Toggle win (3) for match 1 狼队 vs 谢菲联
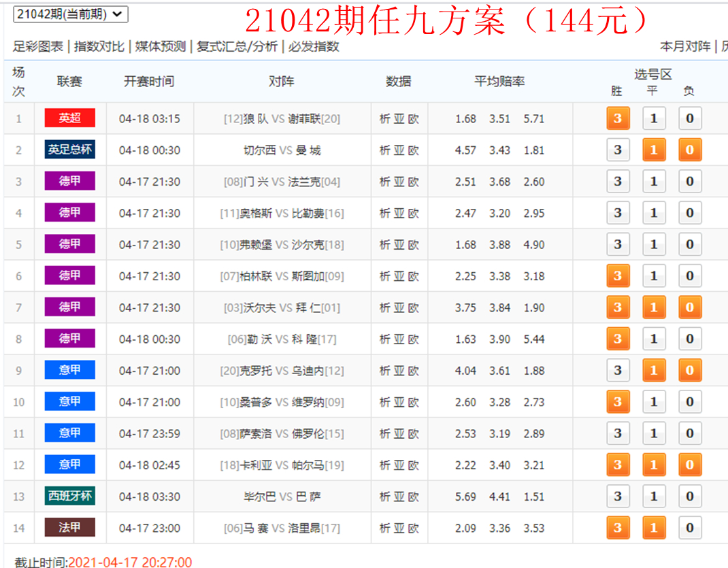Image resolution: width=728 pixels, height=568 pixels. [x=618, y=118]
